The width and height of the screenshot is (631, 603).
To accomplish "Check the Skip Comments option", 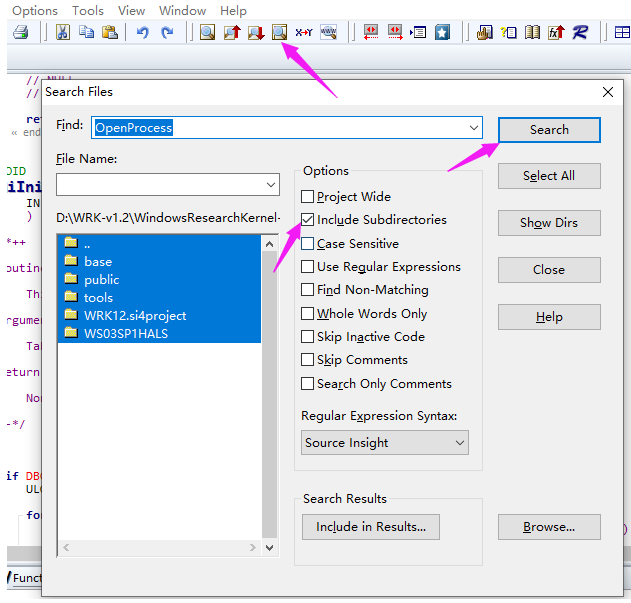I will (x=307, y=359).
